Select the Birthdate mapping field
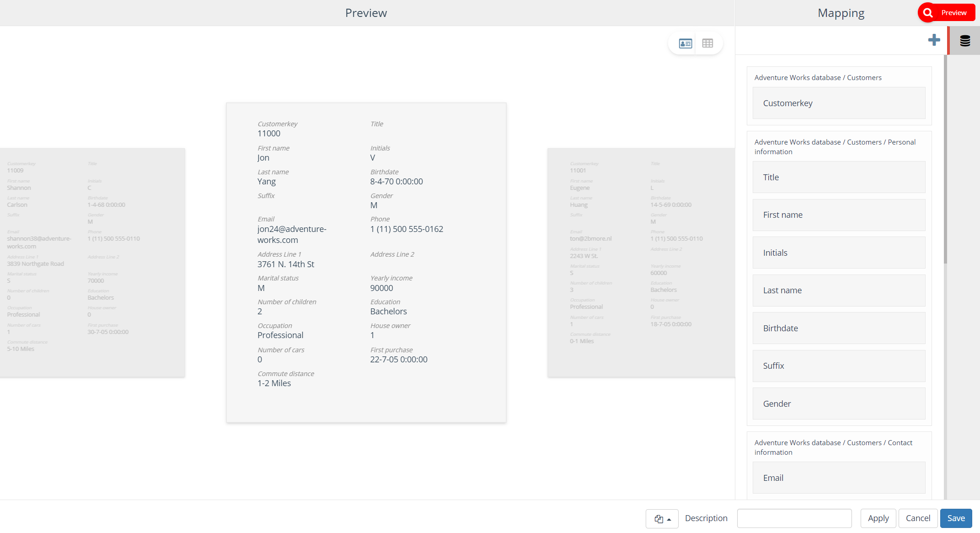Image resolution: width=980 pixels, height=533 pixels. pos(839,328)
